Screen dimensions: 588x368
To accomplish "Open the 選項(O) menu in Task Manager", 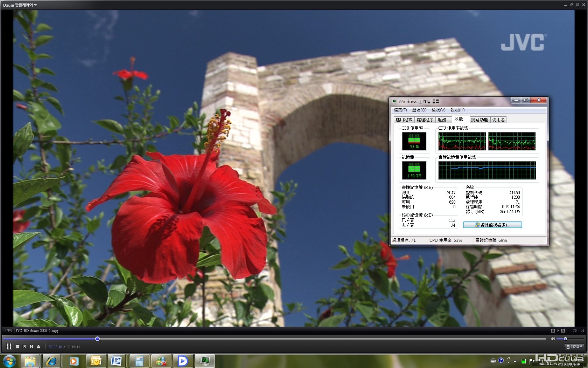I will point(419,110).
